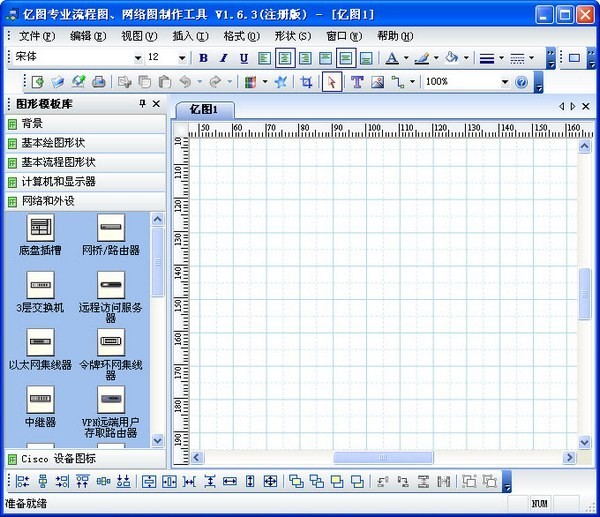Toggle underline text formatting
Image resolution: width=600 pixels, height=517 pixels.
(x=244, y=58)
